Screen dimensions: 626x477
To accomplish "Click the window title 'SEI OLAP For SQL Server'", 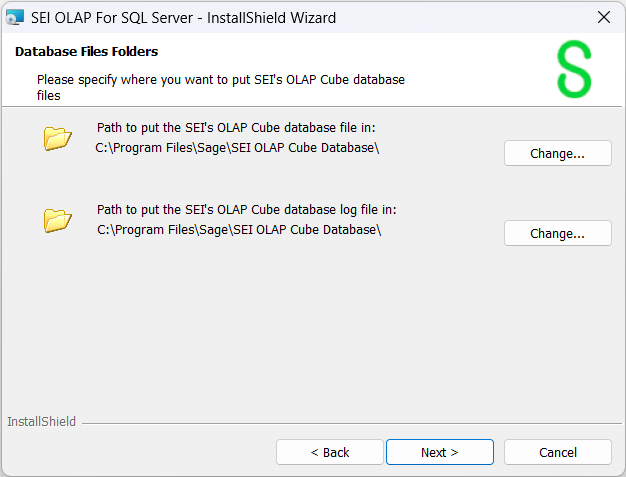I will 183,17.
